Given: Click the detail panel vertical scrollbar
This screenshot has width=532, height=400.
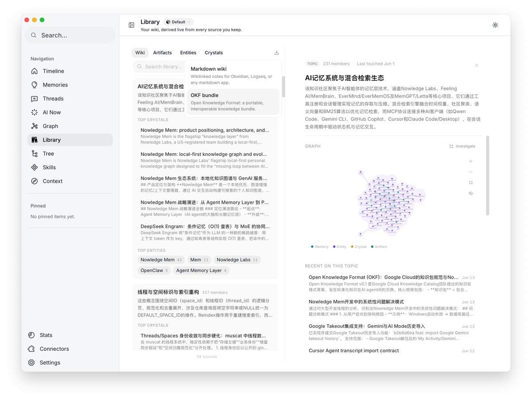Looking at the screenshot, I should (x=488, y=175).
